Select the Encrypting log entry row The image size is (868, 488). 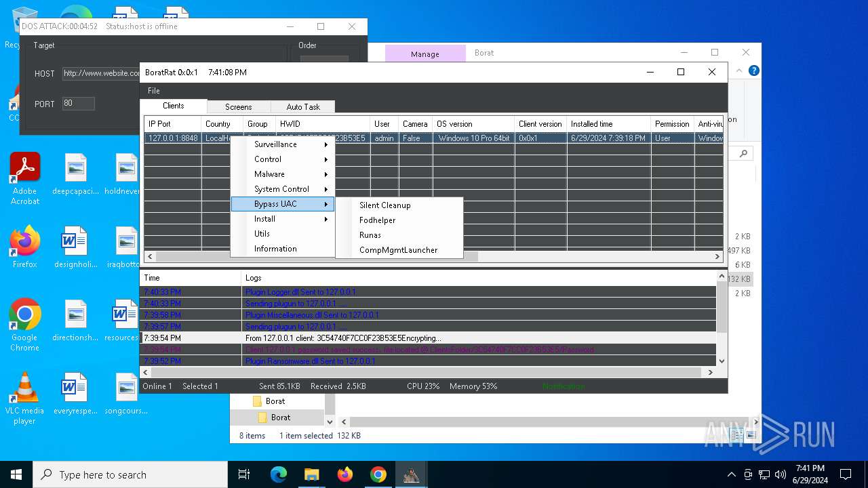428,338
